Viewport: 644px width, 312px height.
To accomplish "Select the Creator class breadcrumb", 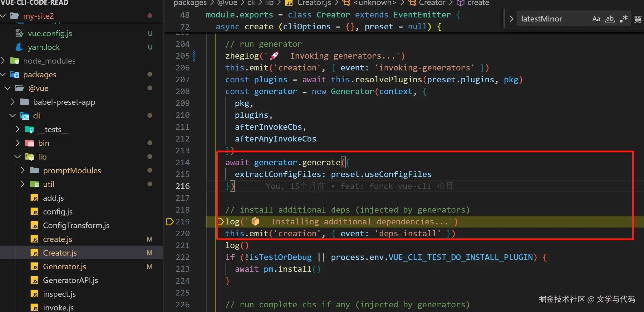I will [432, 3].
